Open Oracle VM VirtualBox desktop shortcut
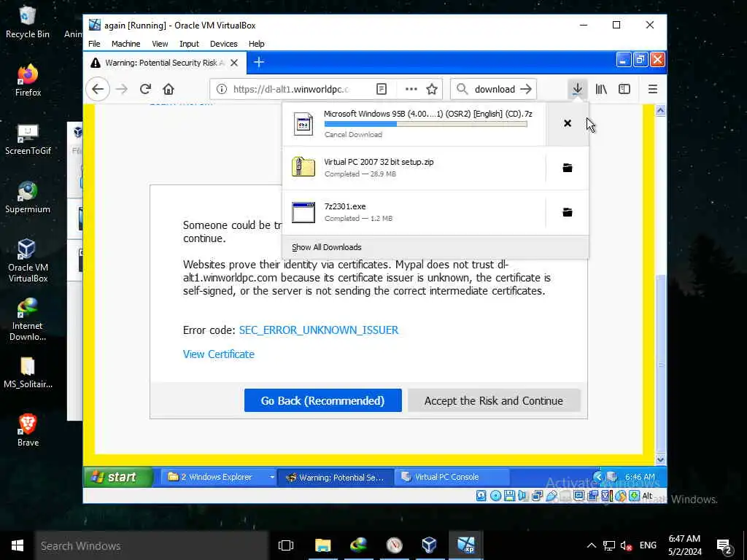The width and height of the screenshot is (747, 560). tap(28, 260)
